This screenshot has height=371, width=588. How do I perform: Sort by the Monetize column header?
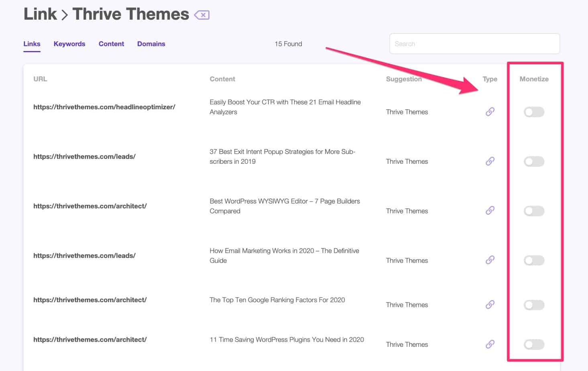(x=534, y=79)
